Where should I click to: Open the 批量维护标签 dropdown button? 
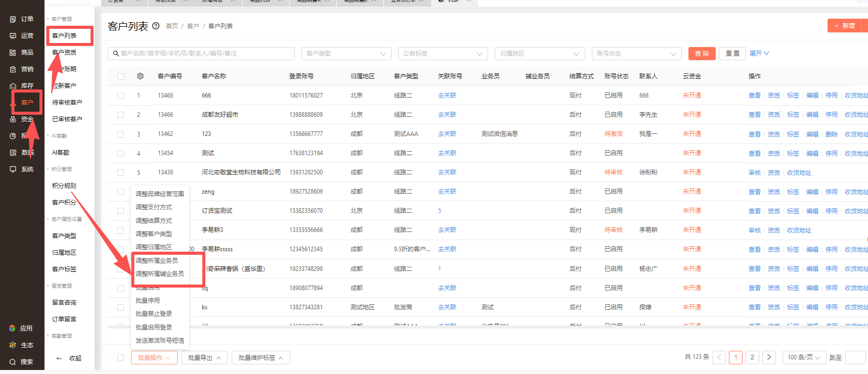click(x=261, y=357)
